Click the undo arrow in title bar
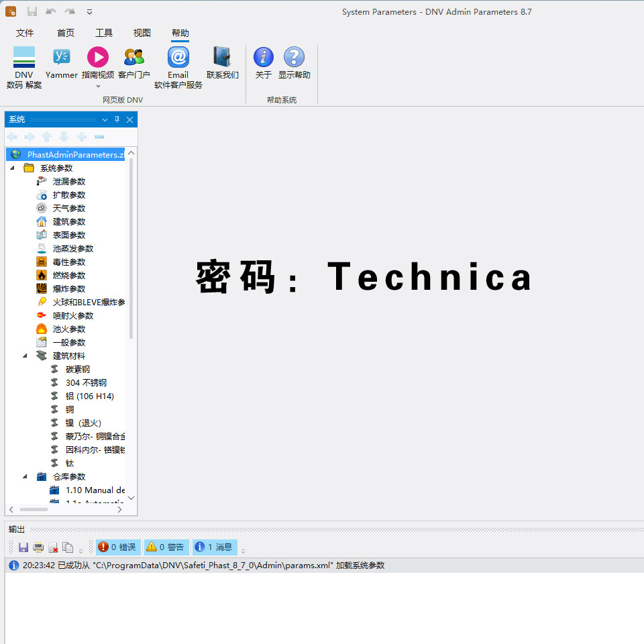644x644 pixels. click(x=51, y=11)
